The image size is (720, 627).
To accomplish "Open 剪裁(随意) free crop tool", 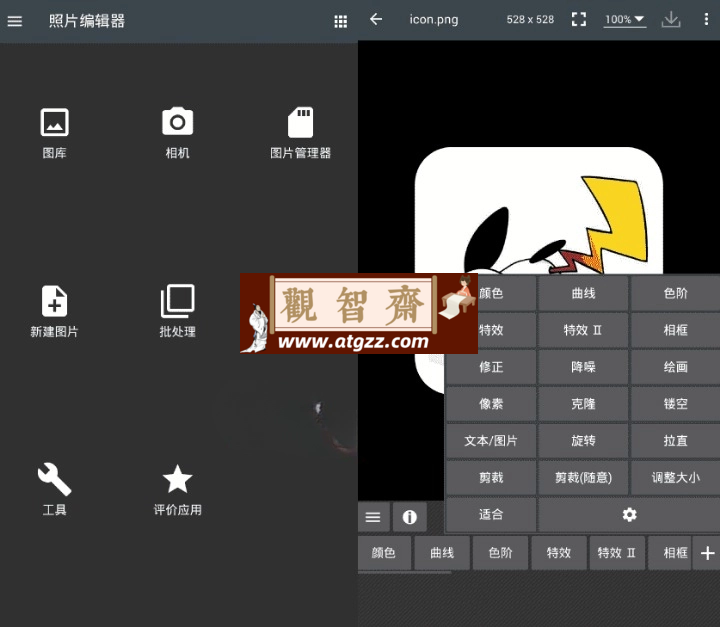I will (583, 478).
